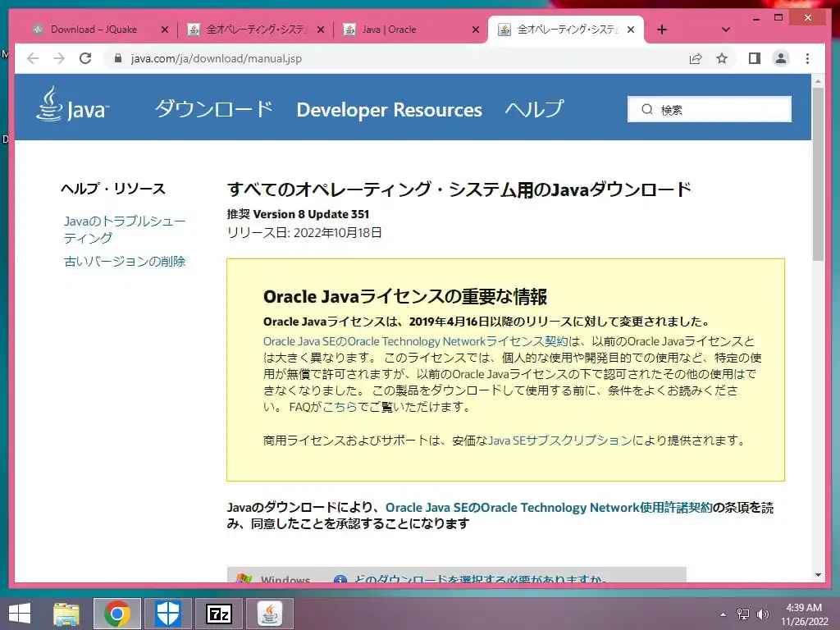Click the text 推奨 Version 8 Update 351
Viewport: 840px width, 630px height.
pos(298,214)
